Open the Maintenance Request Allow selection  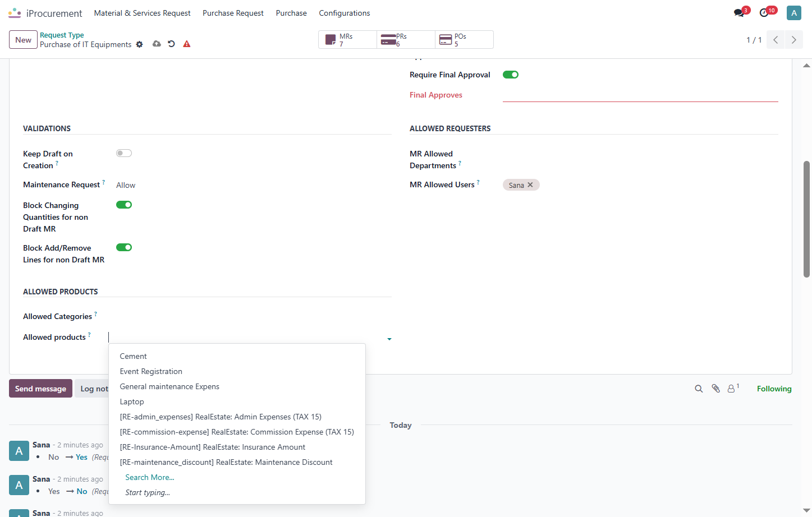click(x=126, y=185)
